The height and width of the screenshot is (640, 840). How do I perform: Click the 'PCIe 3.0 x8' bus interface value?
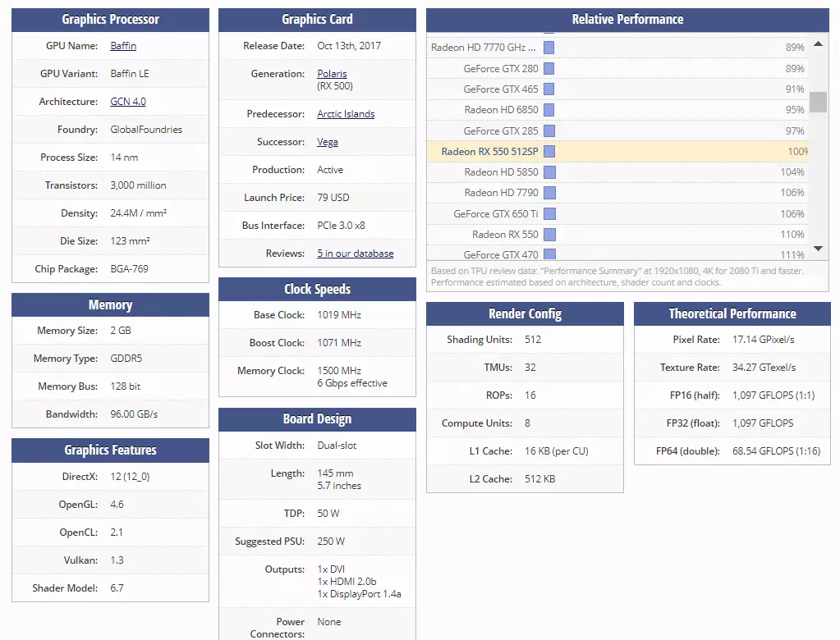[x=341, y=226]
